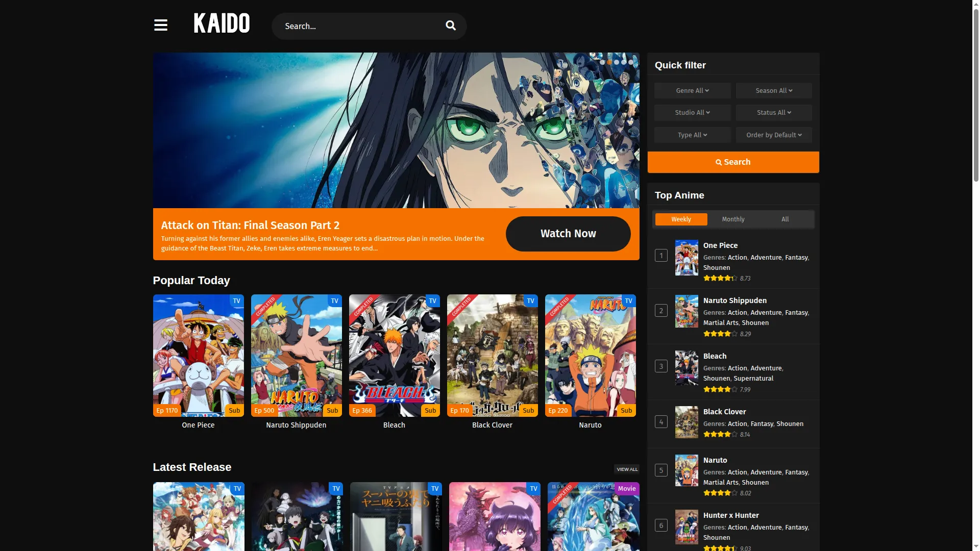Open the hamburger navigation menu
Screen dimensions: 980x551
coord(161,25)
